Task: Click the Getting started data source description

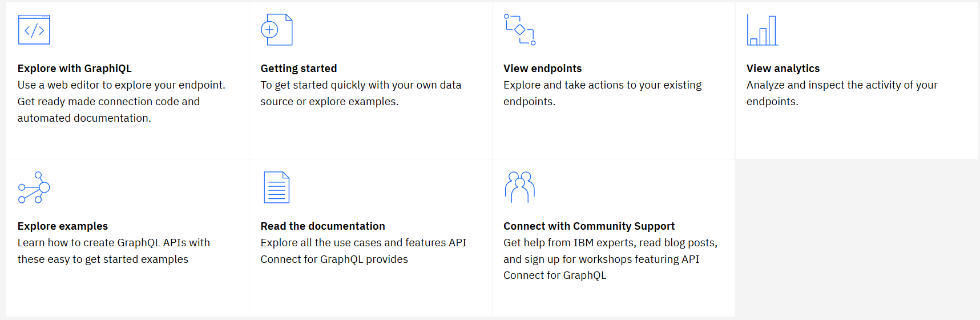Action: click(x=360, y=93)
